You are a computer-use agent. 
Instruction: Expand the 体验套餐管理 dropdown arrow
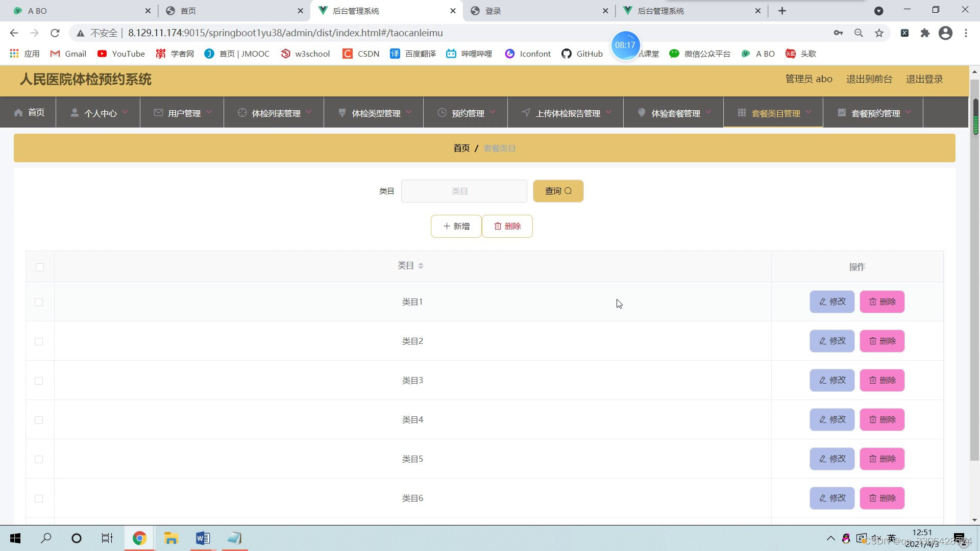[x=708, y=113]
